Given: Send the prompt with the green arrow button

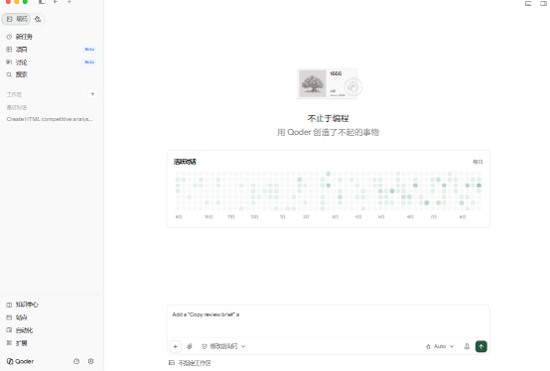Looking at the screenshot, I should pos(481,346).
